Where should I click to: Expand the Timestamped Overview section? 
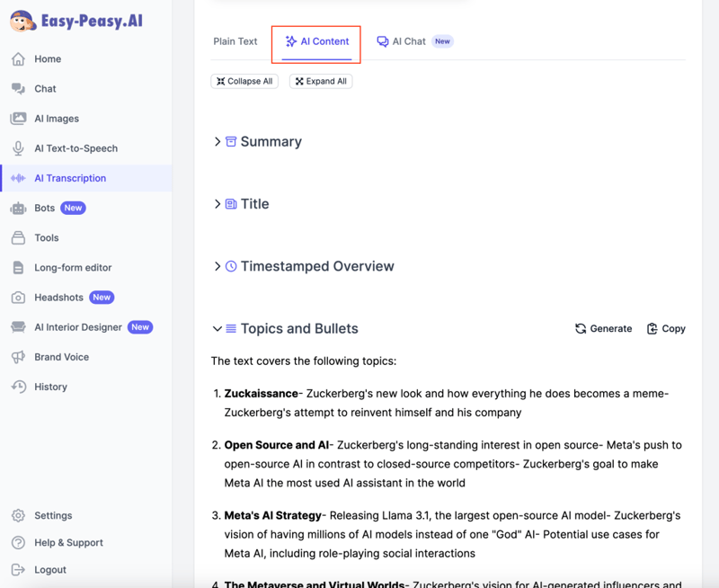pyautogui.click(x=217, y=266)
